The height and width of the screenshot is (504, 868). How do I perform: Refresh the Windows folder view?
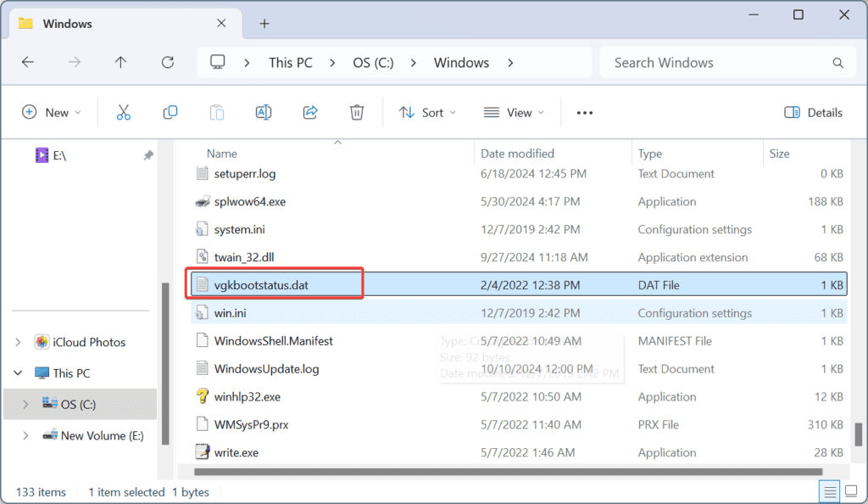(168, 63)
